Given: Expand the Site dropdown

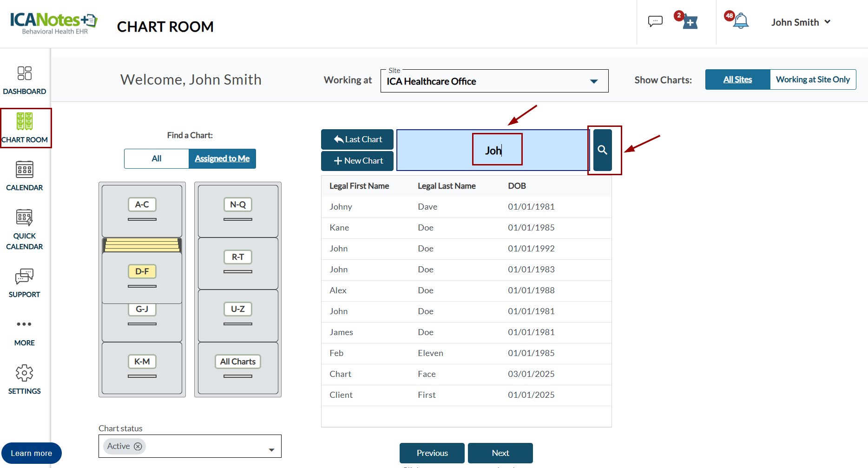Looking at the screenshot, I should tap(593, 81).
